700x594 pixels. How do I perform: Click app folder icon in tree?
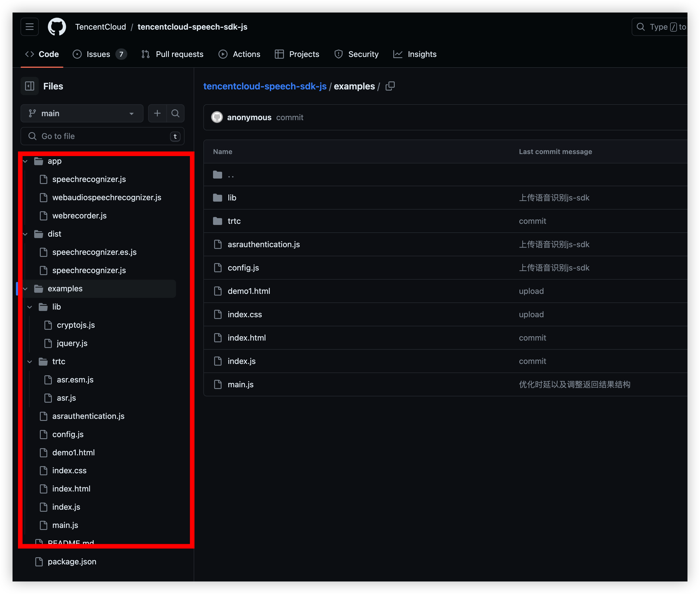[39, 161]
